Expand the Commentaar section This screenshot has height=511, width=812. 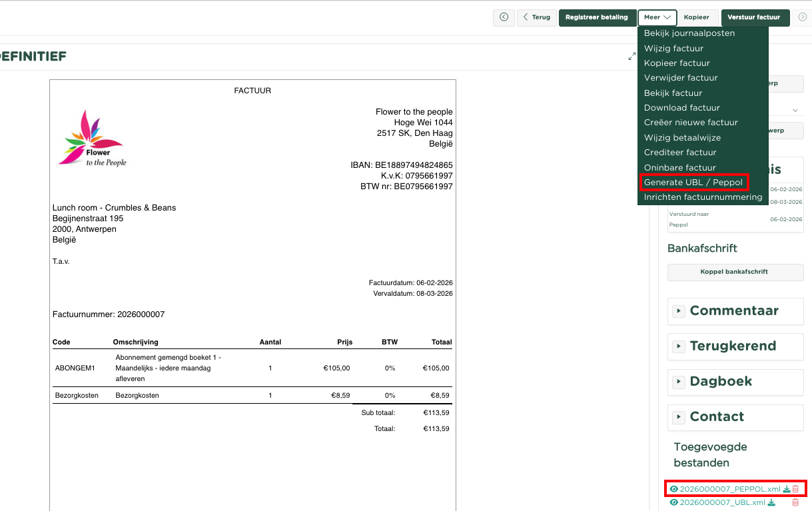pos(679,310)
